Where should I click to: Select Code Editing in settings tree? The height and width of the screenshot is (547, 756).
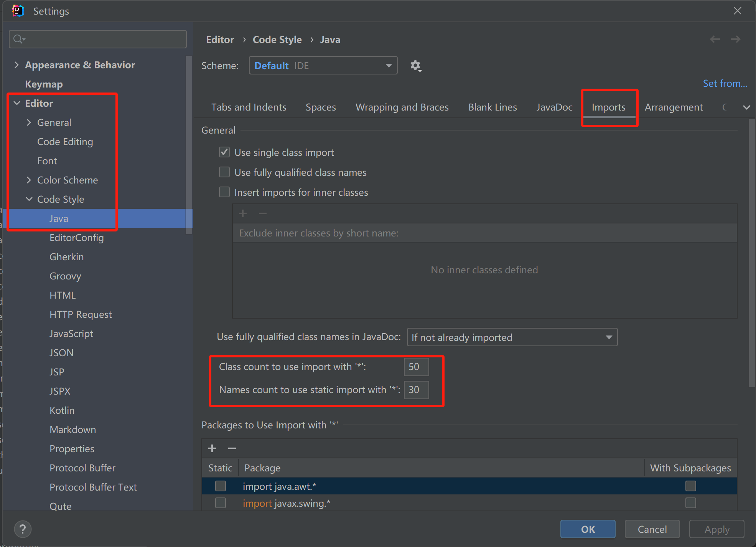click(x=65, y=142)
